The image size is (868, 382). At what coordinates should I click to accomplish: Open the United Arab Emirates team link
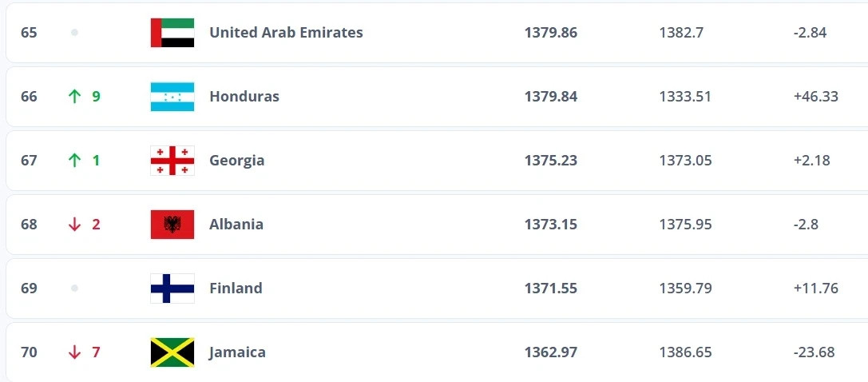point(286,33)
